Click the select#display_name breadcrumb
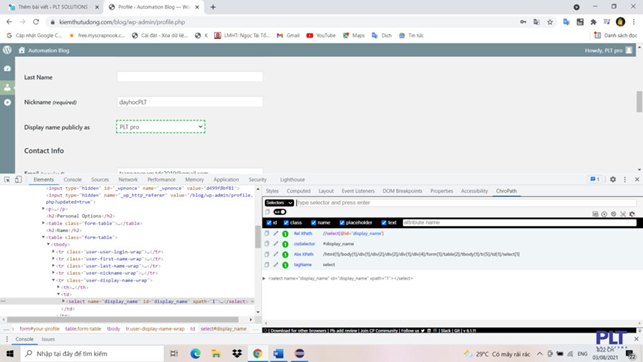This screenshot has height=362, width=643. pos(223,329)
